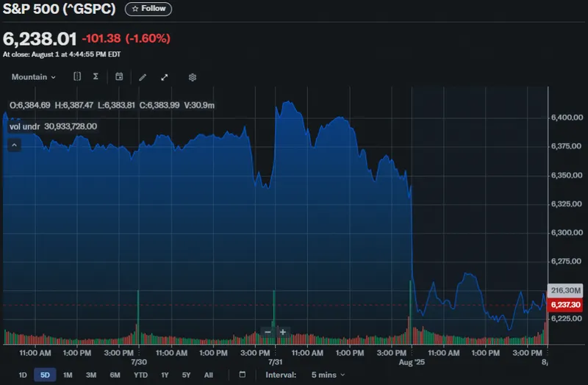
Task: Click the O:6,384.69 open value
Action: click(x=30, y=105)
